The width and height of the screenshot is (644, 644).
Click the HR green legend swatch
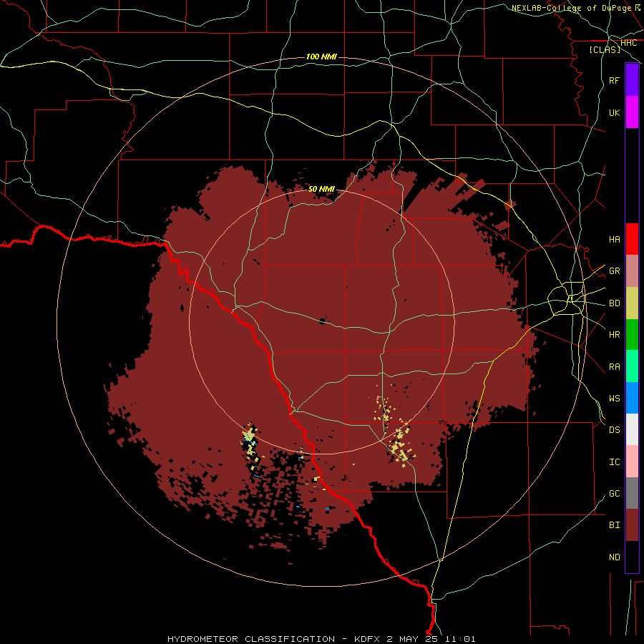[632, 334]
